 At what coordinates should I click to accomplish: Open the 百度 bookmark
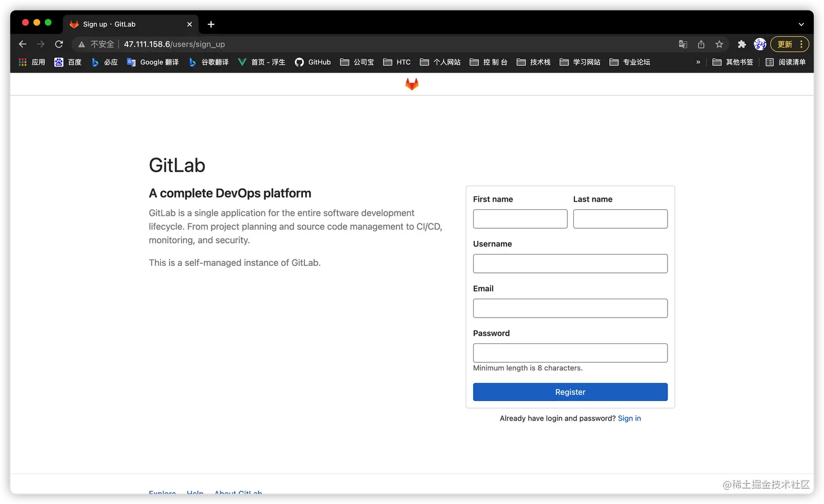68,62
